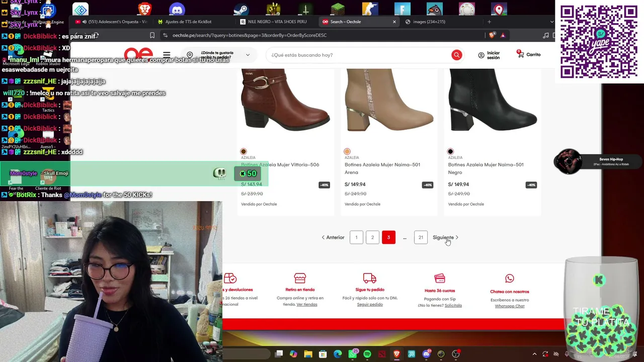The width and height of the screenshot is (644, 362).
Task: Click the Minecraft desktop icon
Action: tap(338, 9)
